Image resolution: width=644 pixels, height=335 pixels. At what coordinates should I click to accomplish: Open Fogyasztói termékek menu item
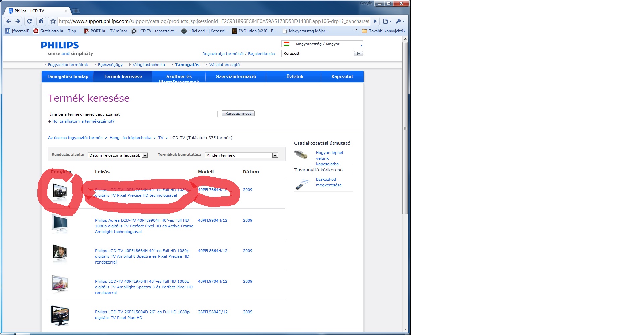click(x=68, y=65)
